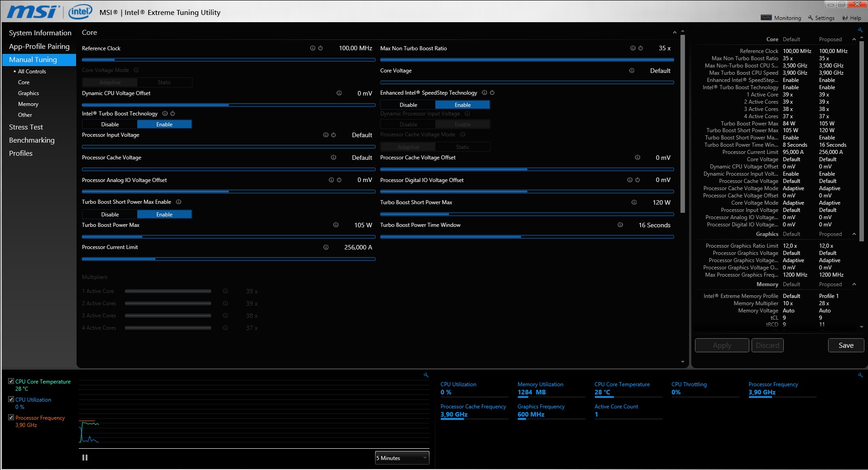Screen dimensions: 868x470
Task: Select Graphics under Manual Tuning
Action: [x=29, y=93]
